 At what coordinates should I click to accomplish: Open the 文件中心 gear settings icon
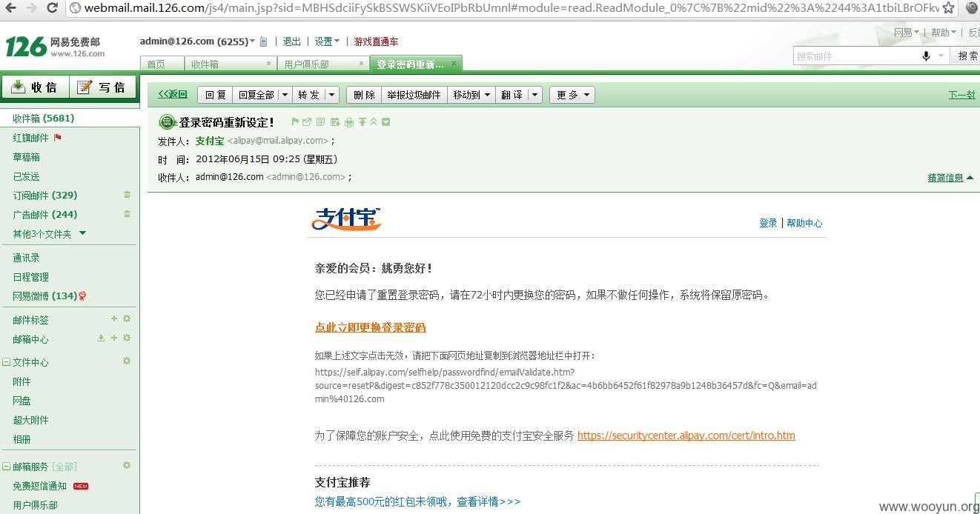(x=127, y=361)
